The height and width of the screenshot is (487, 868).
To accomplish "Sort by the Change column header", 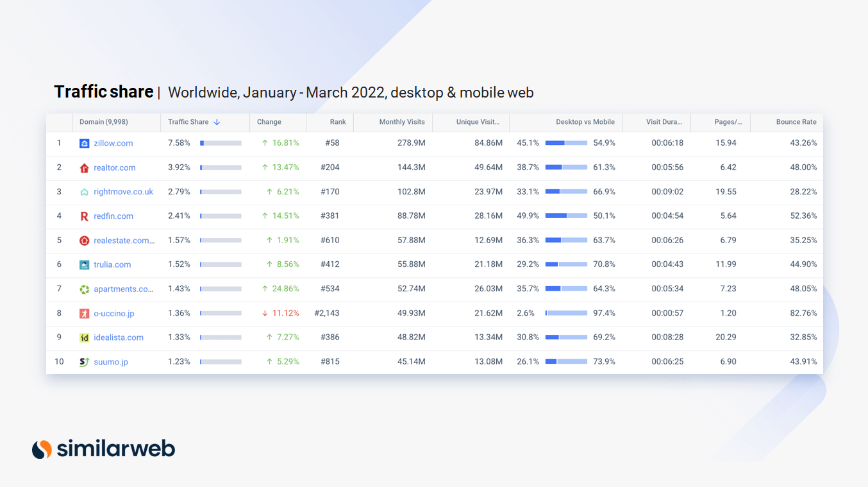I will [x=269, y=122].
